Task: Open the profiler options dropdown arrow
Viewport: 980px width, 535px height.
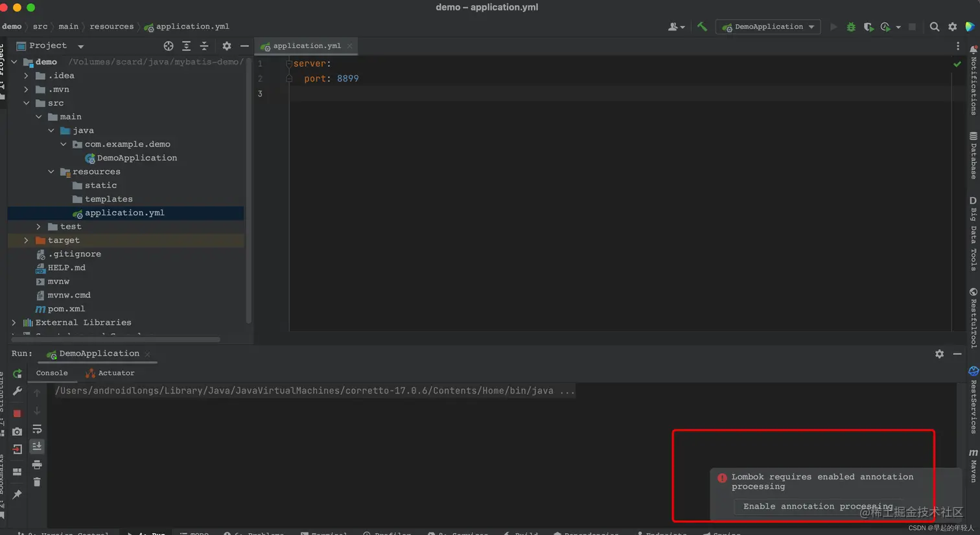Action: (x=898, y=27)
